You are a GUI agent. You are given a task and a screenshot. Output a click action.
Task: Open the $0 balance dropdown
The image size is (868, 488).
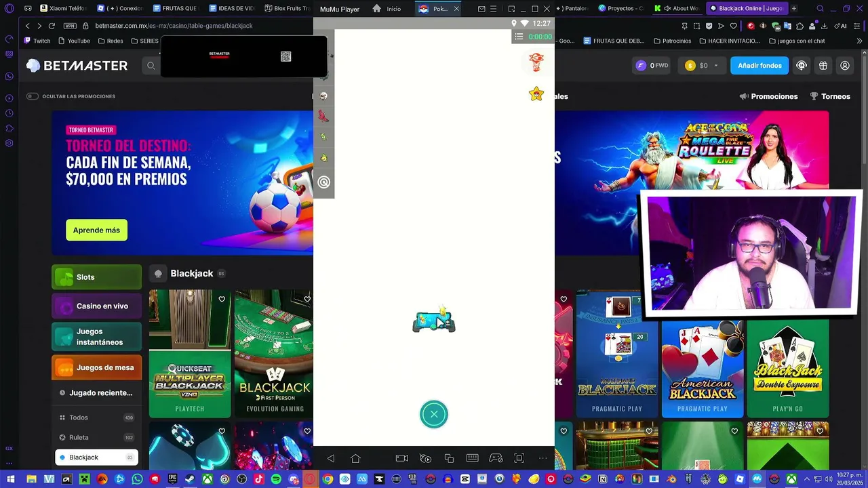(x=703, y=66)
